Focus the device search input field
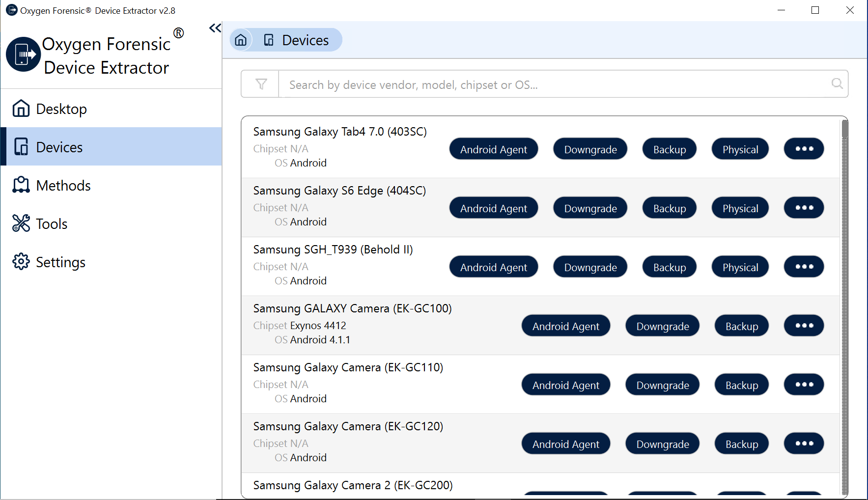This screenshot has height=500, width=868. pyautogui.click(x=554, y=84)
